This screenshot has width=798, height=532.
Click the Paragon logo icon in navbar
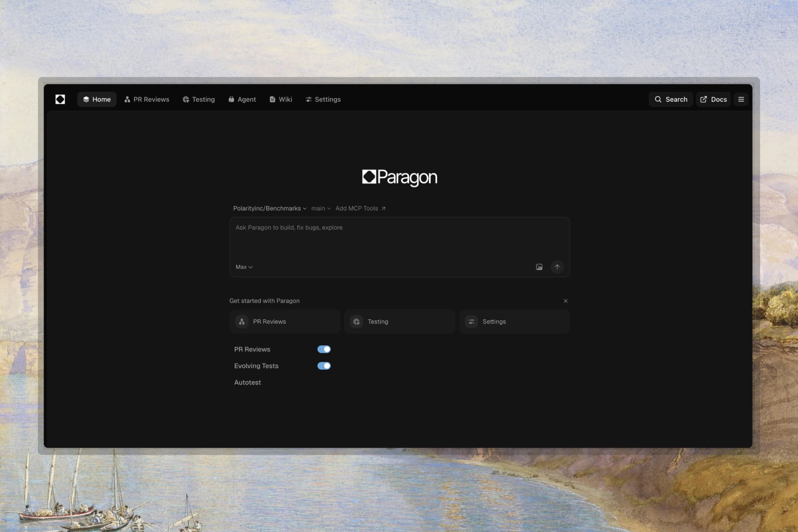[60, 99]
